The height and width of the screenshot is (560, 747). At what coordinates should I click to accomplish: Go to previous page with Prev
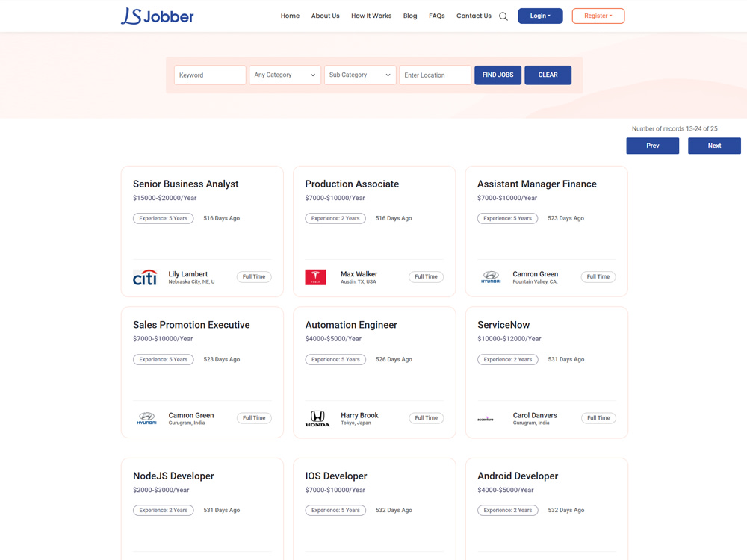tap(653, 146)
